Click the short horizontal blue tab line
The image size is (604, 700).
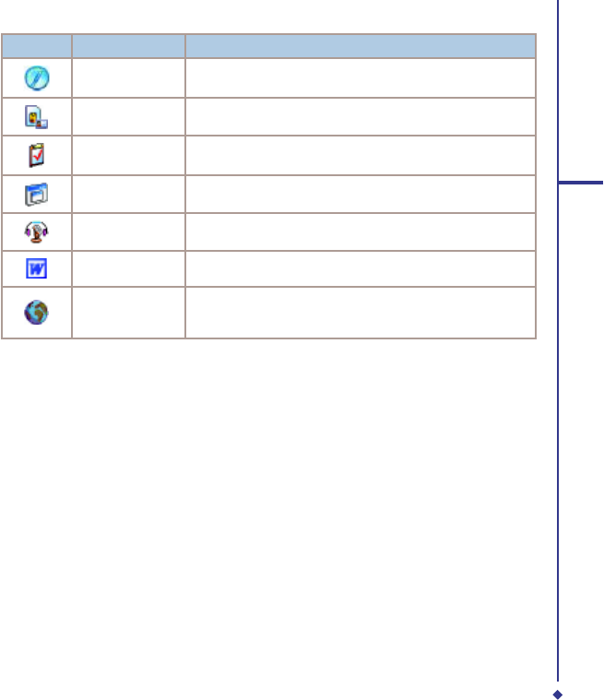[581, 182]
